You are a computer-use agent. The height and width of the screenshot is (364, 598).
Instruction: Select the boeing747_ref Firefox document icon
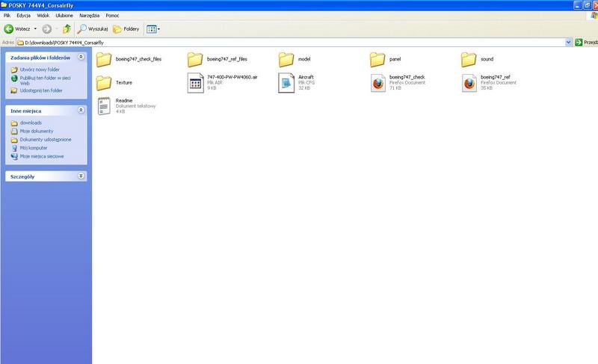click(469, 83)
